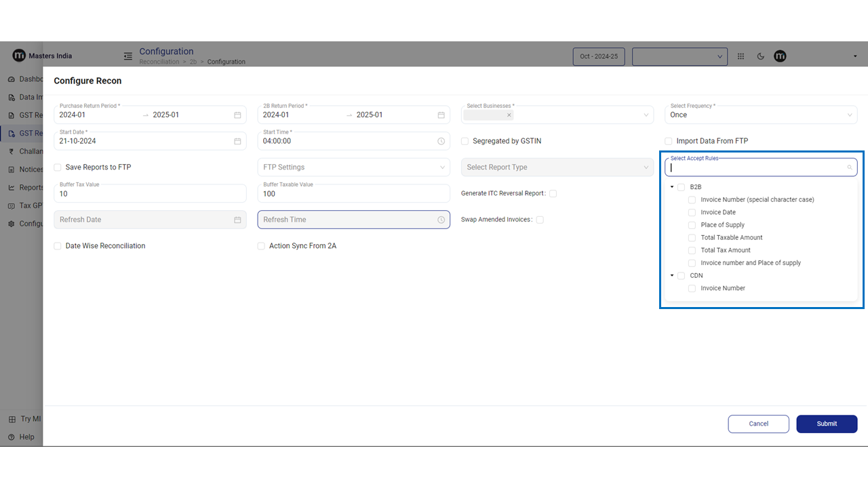
Task: Open the apps grid icon
Action: (741, 56)
